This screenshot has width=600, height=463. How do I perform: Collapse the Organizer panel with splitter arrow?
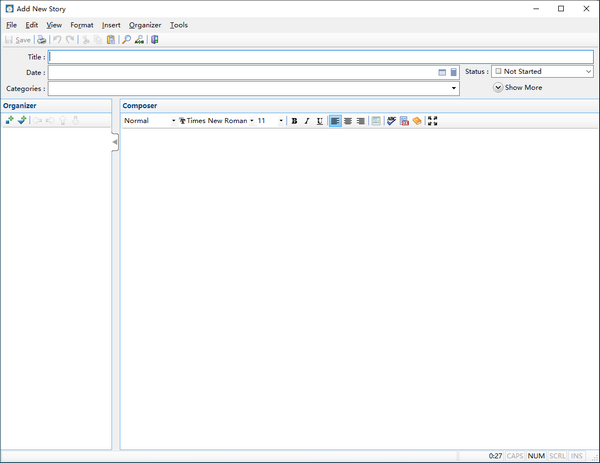tap(115, 143)
